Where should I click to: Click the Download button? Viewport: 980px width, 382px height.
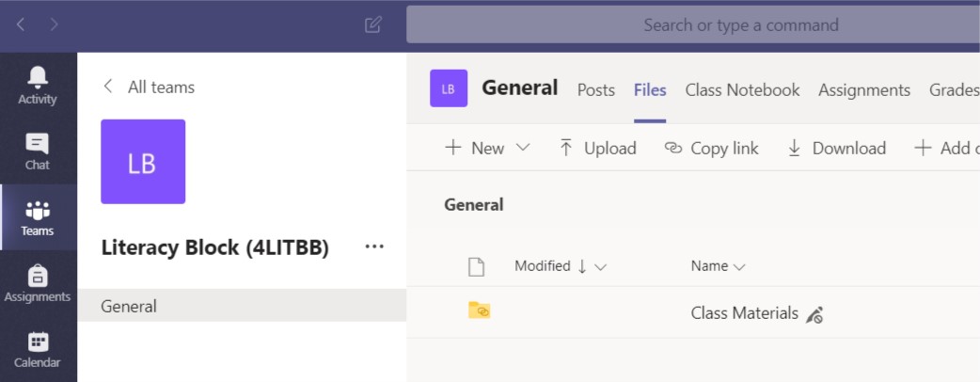pos(836,148)
